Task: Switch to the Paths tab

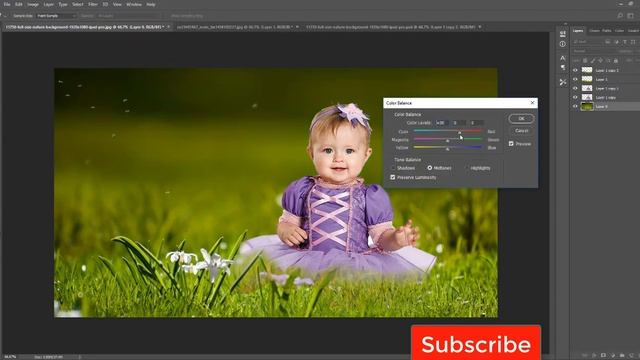Action: tap(607, 31)
